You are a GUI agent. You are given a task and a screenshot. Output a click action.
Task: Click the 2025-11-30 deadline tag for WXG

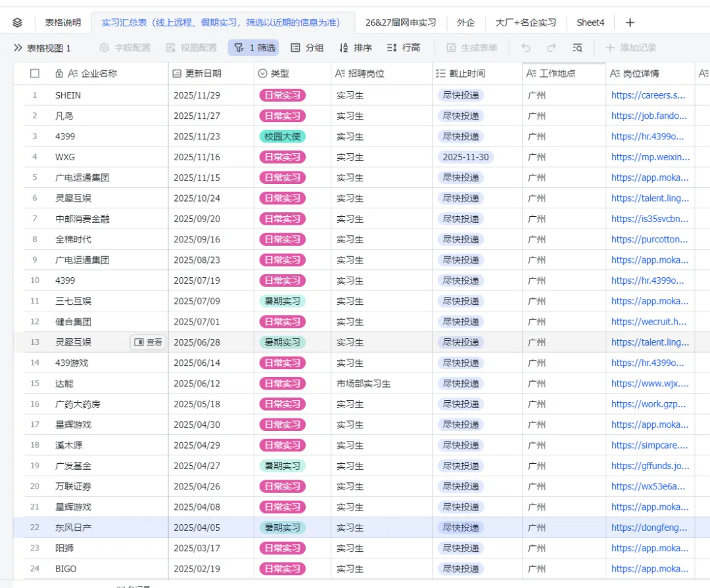point(465,157)
